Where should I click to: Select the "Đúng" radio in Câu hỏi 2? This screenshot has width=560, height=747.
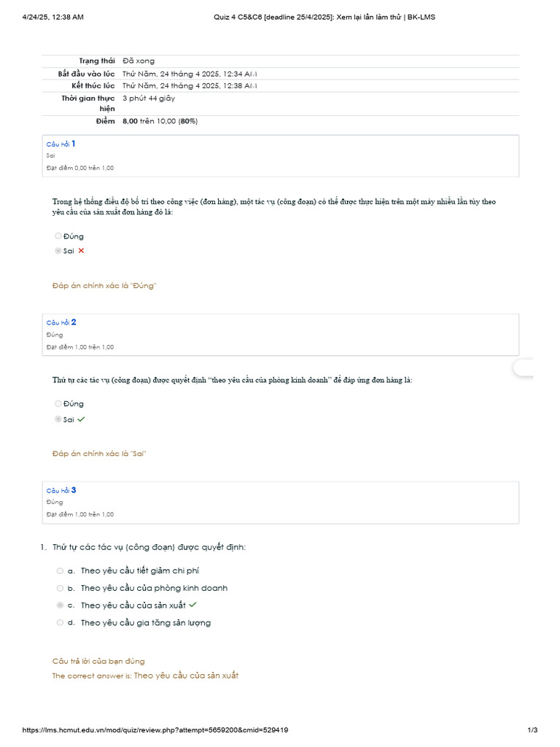(58, 403)
